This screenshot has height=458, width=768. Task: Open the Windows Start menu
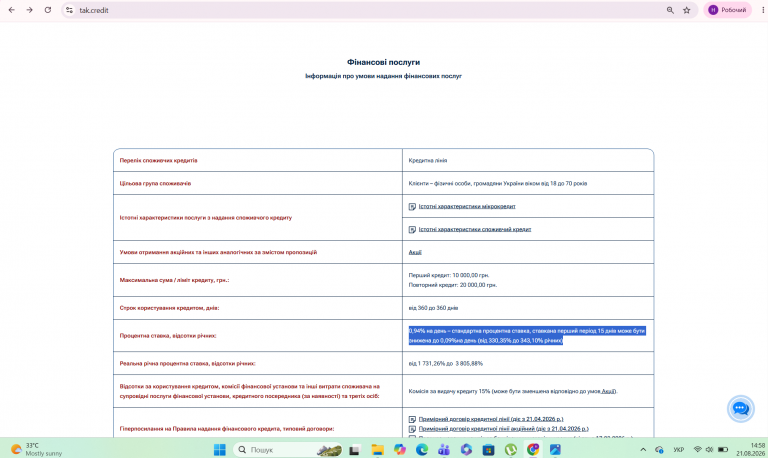(220, 449)
